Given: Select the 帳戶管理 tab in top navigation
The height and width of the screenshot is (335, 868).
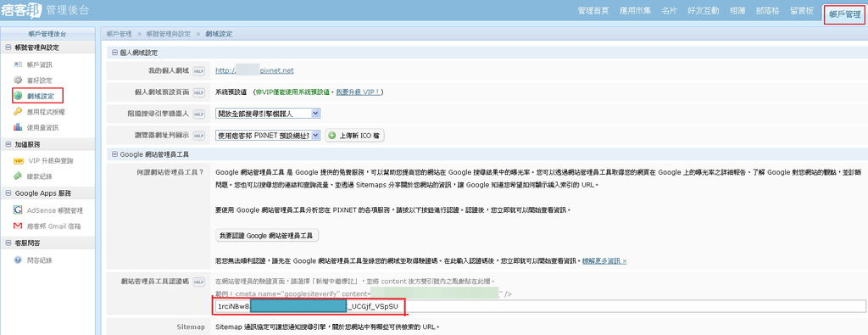Looking at the screenshot, I should [x=845, y=15].
